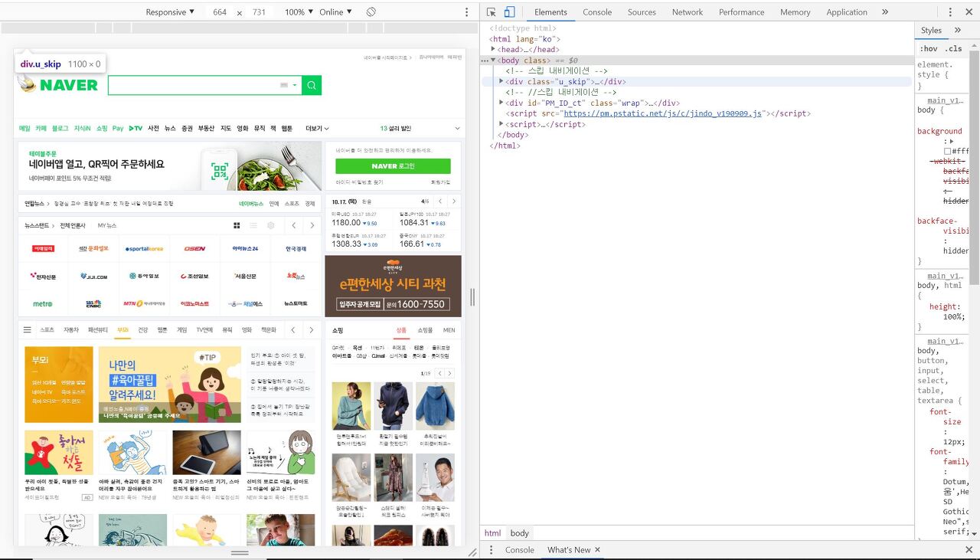Click the body breadcrumb in DevTools

520,533
